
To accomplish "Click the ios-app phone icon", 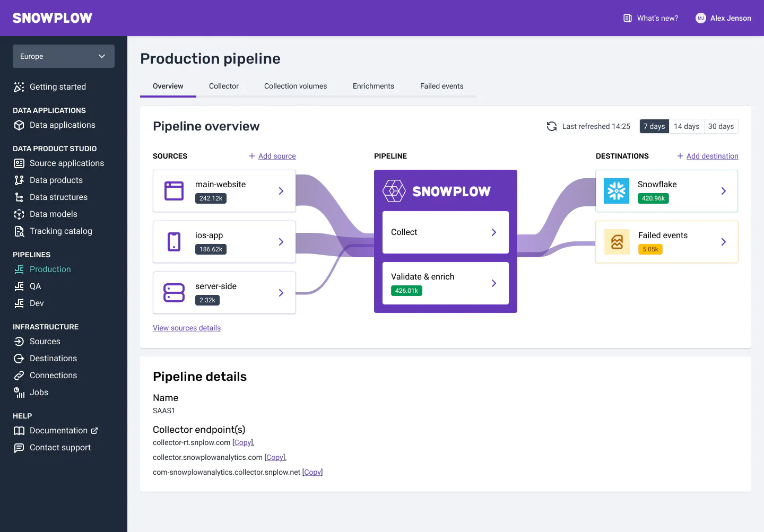I will point(174,242).
